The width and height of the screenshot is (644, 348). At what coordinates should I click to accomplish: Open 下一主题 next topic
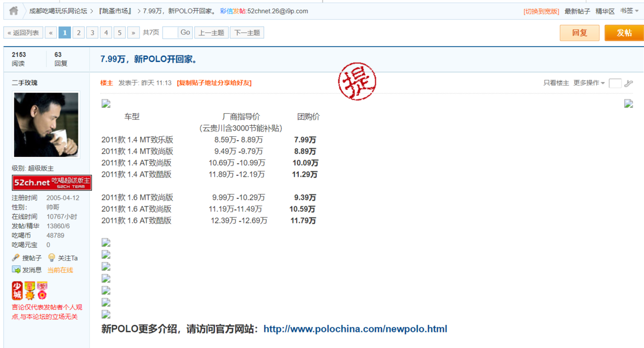pyautogui.click(x=247, y=33)
